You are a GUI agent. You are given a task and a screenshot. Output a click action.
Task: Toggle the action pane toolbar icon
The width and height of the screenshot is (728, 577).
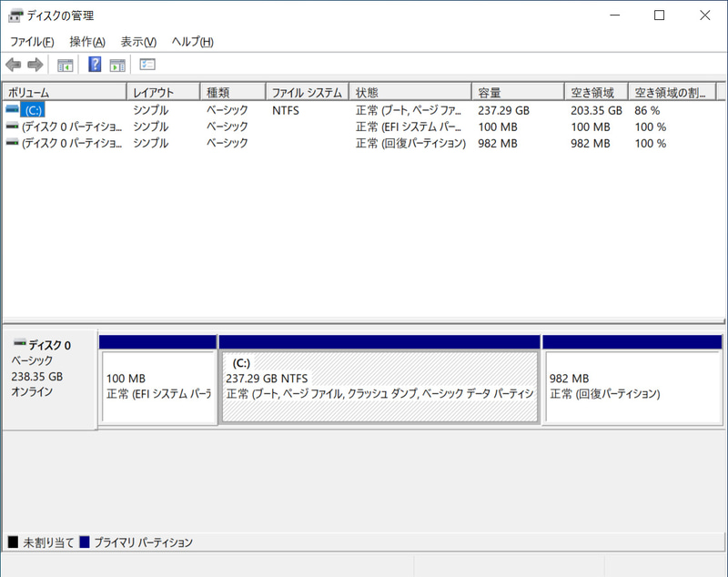pyautogui.click(x=117, y=66)
